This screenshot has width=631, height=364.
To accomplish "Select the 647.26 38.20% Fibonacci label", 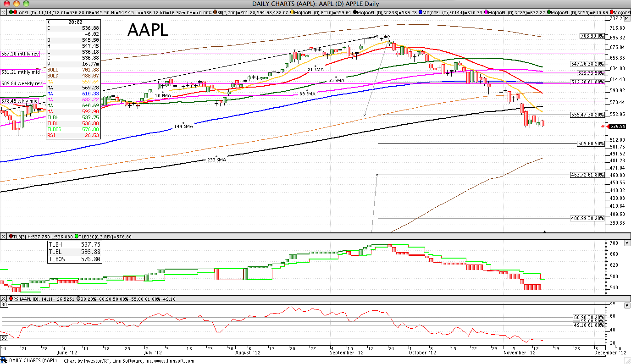I will coord(587,64).
